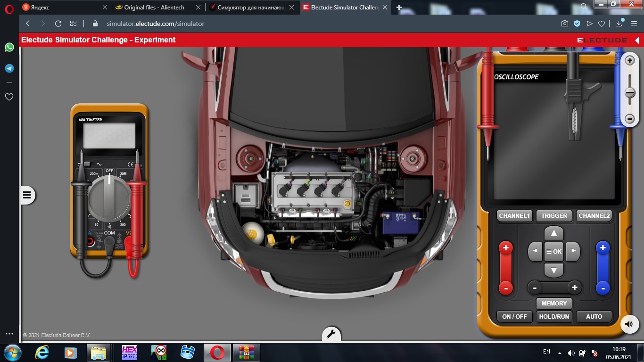Collapse the Electude header arrow
Screen dimensions: 644x362
pos(637,40)
